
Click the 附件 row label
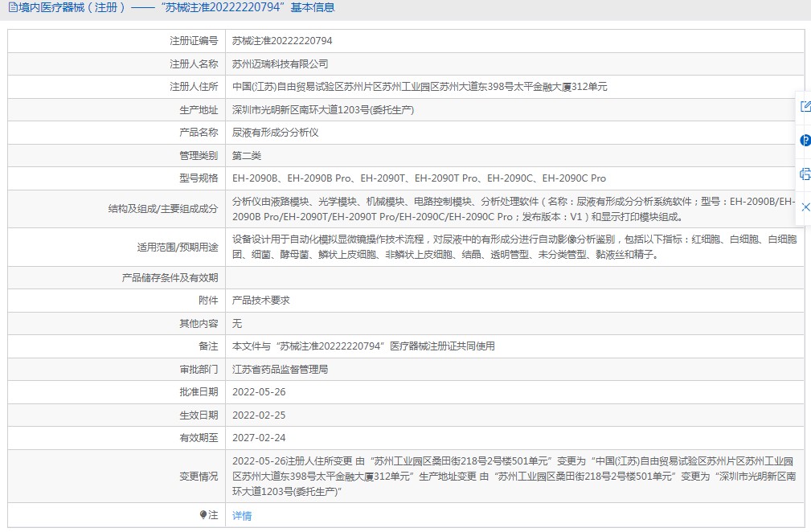pyautogui.click(x=208, y=301)
